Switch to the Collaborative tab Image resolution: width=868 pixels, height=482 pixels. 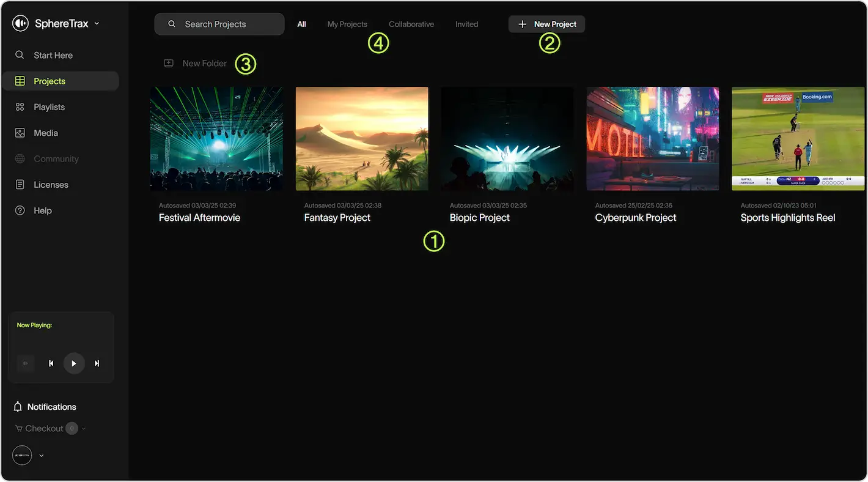click(x=411, y=24)
